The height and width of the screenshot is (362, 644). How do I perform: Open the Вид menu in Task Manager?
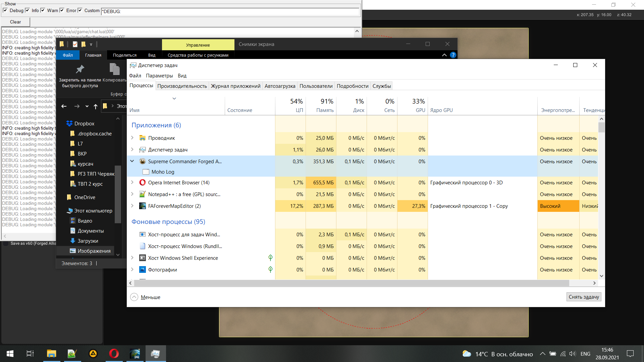(182, 75)
